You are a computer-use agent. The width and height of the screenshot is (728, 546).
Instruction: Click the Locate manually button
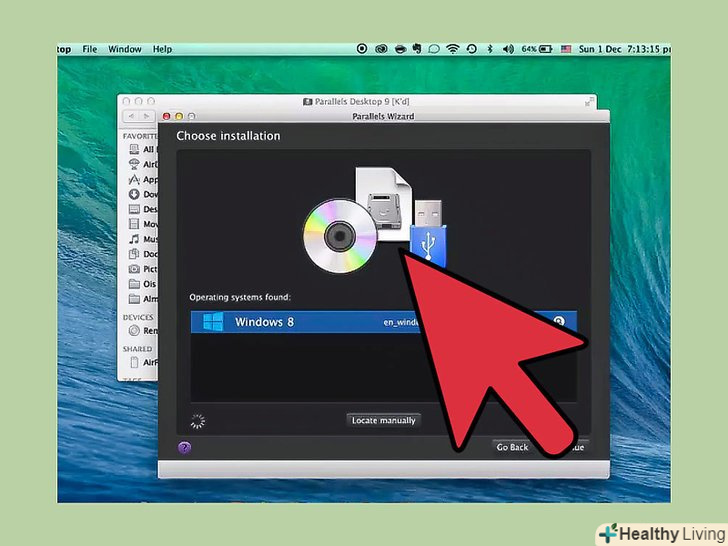tap(384, 420)
